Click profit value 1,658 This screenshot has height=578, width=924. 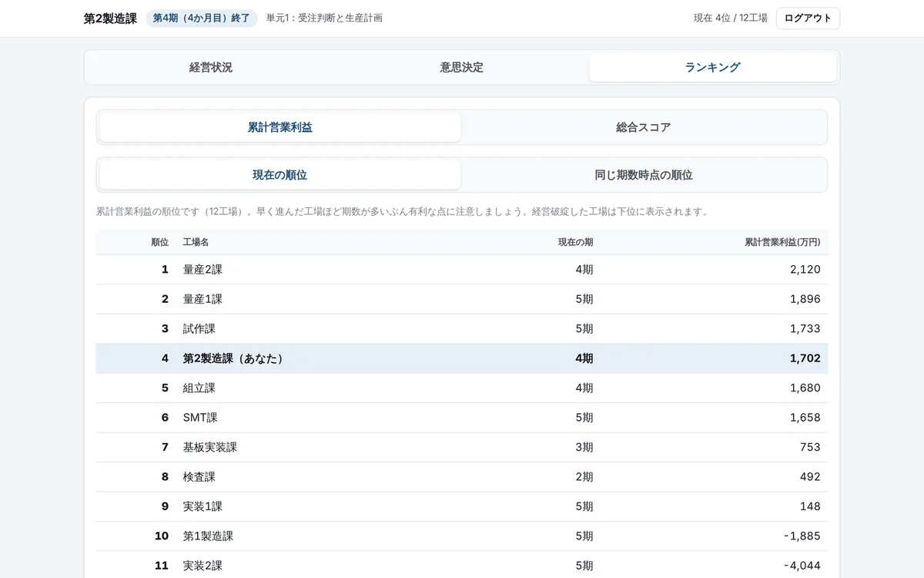point(805,418)
